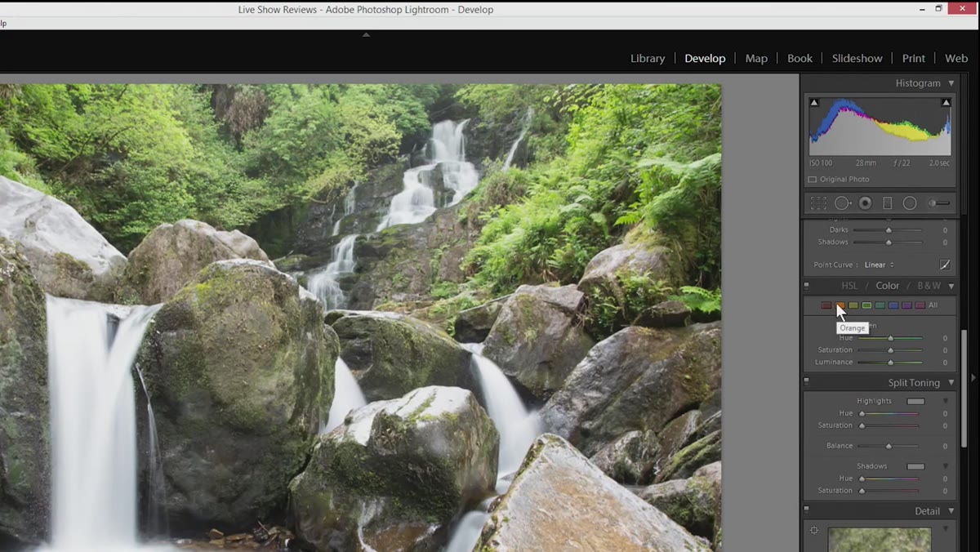Click the Highlights color picker swatch
This screenshot has width=980, height=552.
click(915, 401)
